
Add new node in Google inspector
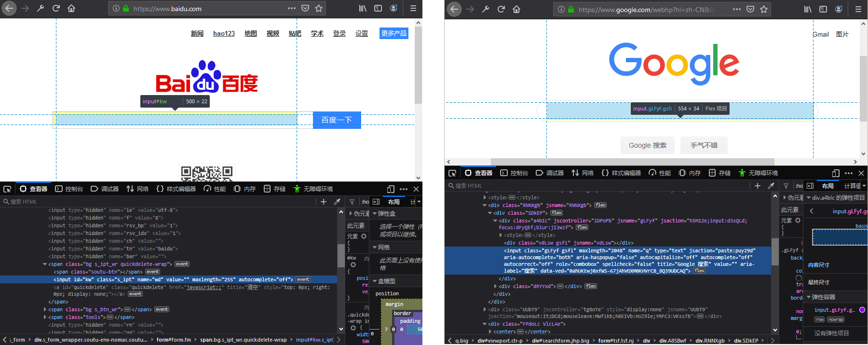pos(758,186)
